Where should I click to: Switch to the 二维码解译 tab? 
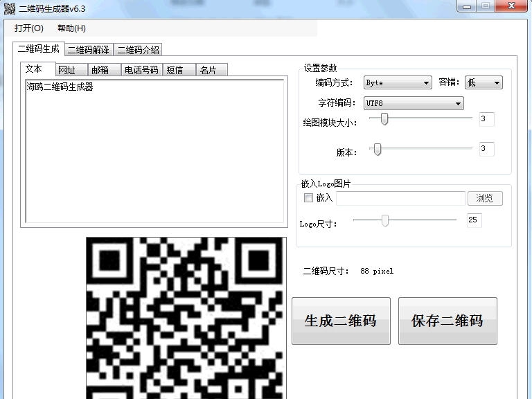pyautogui.click(x=89, y=50)
